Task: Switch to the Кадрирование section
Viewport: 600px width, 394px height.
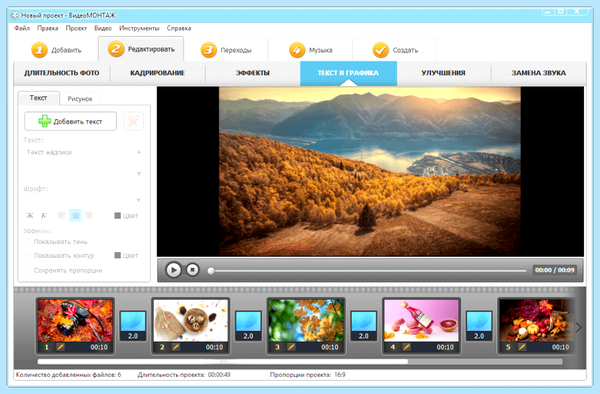Action: click(157, 73)
